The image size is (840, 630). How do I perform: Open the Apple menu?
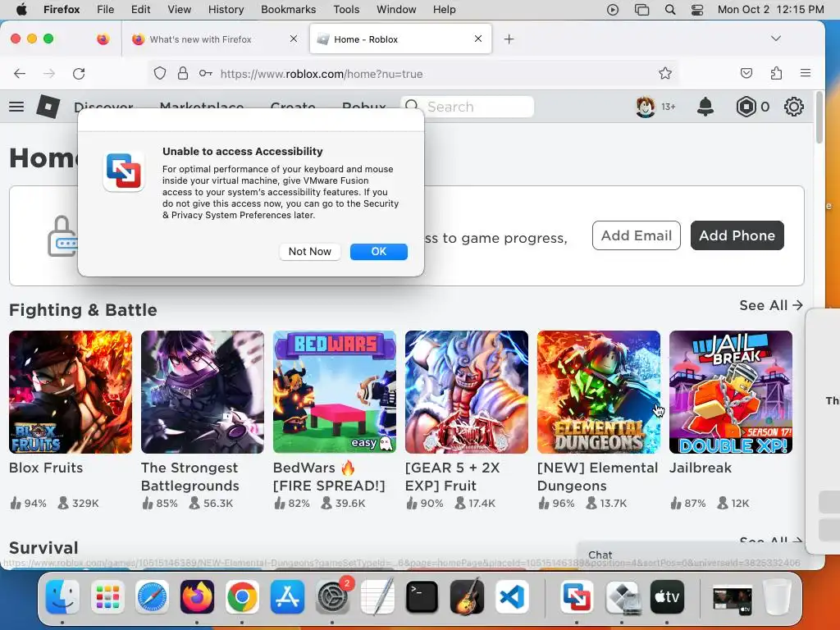21,10
